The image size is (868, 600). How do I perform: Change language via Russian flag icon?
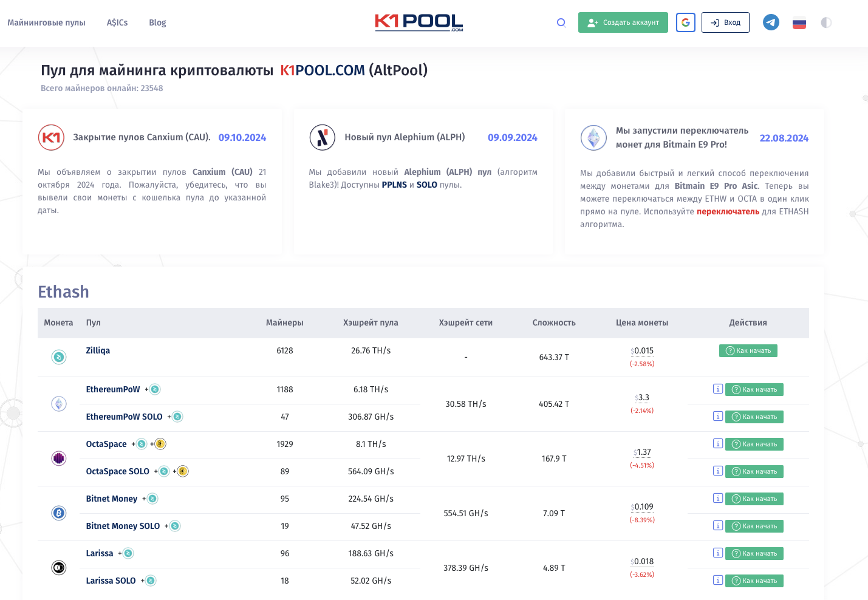[x=799, y=23]
